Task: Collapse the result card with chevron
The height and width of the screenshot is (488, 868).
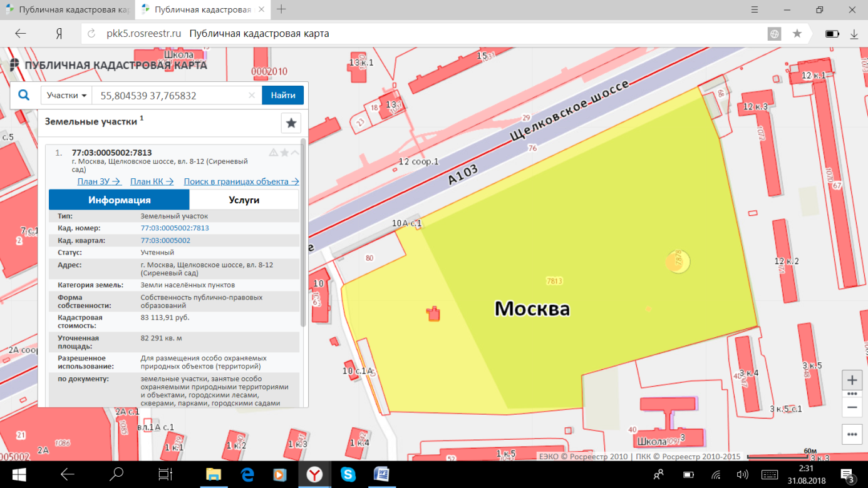Action: pos(294,153)
